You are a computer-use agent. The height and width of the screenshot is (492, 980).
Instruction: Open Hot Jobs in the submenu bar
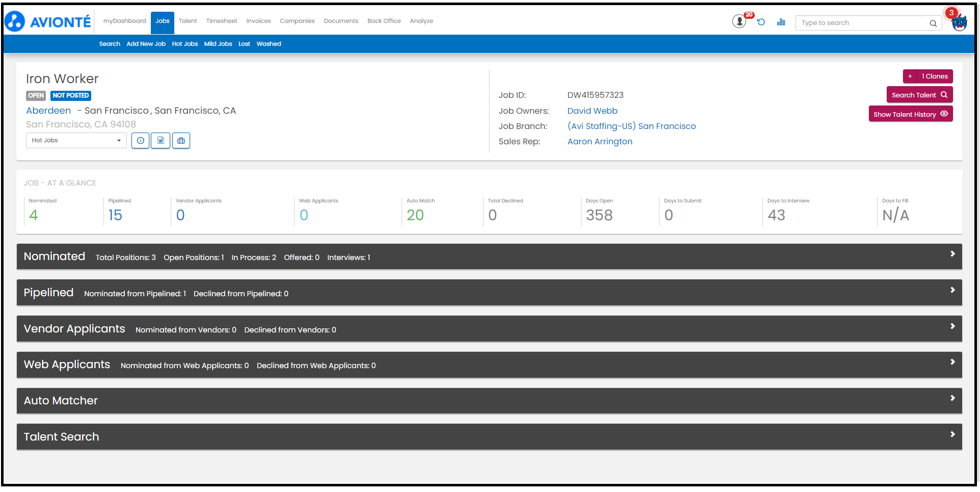coord(184,44)
